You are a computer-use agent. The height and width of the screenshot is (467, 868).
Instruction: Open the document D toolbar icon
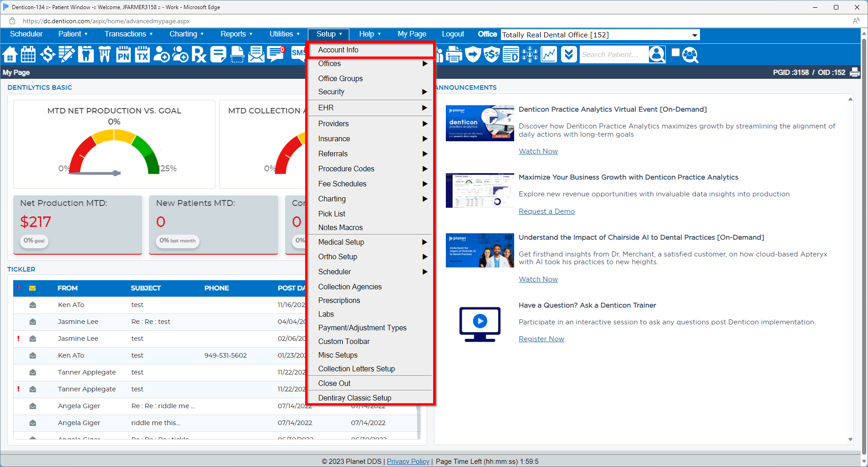511,54
